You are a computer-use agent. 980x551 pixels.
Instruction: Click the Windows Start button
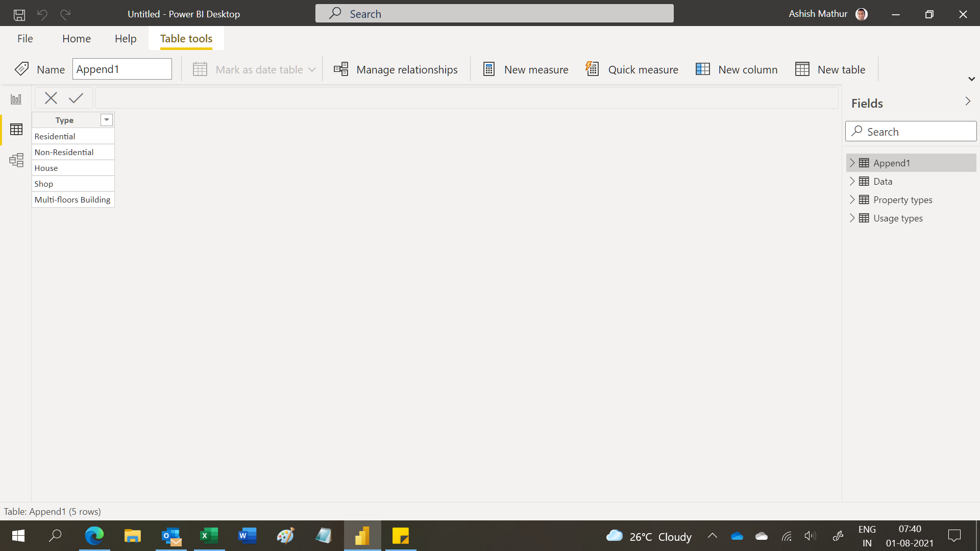tap(18, 536)
